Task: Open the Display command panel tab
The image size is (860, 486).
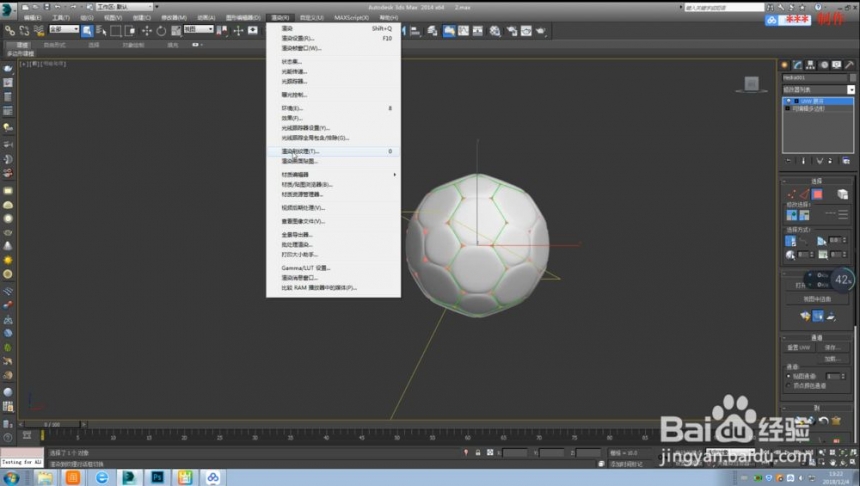Action: tap(836, 65)
